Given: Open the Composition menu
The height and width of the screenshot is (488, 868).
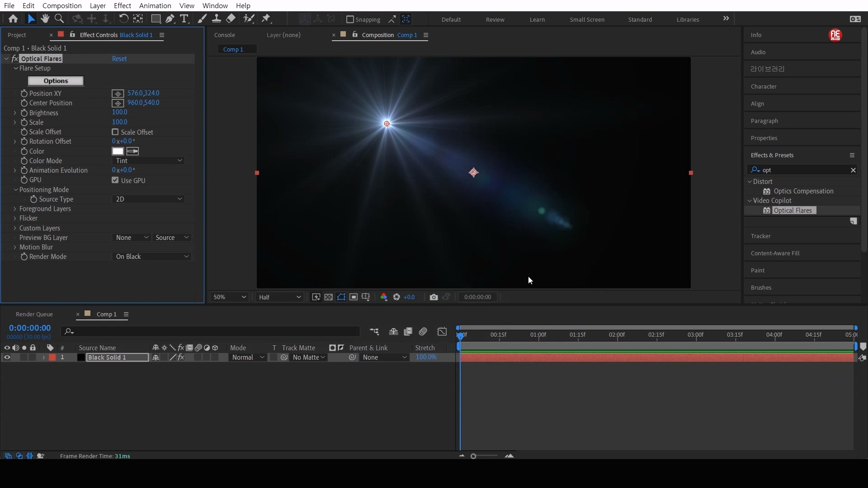Looking at the screenshot, I should click(x=62, y=5).
